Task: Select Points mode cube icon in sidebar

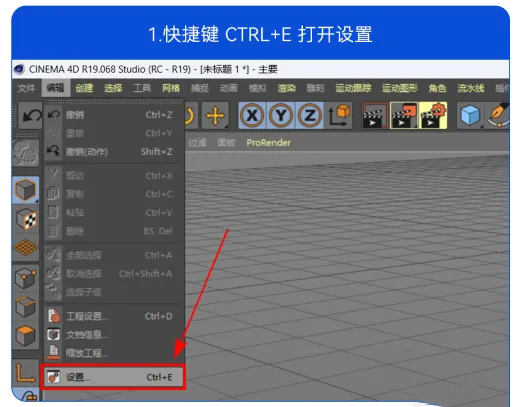Action: tap(26, 277)
